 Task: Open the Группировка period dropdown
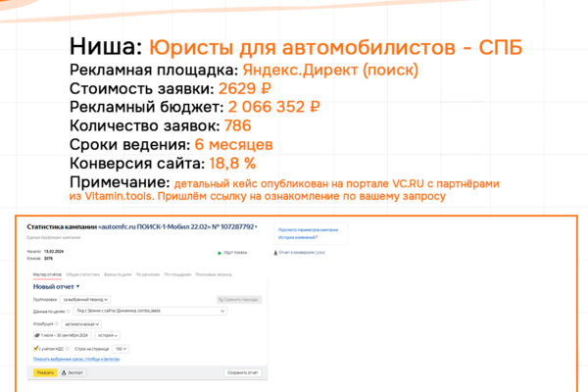[85, 299]
